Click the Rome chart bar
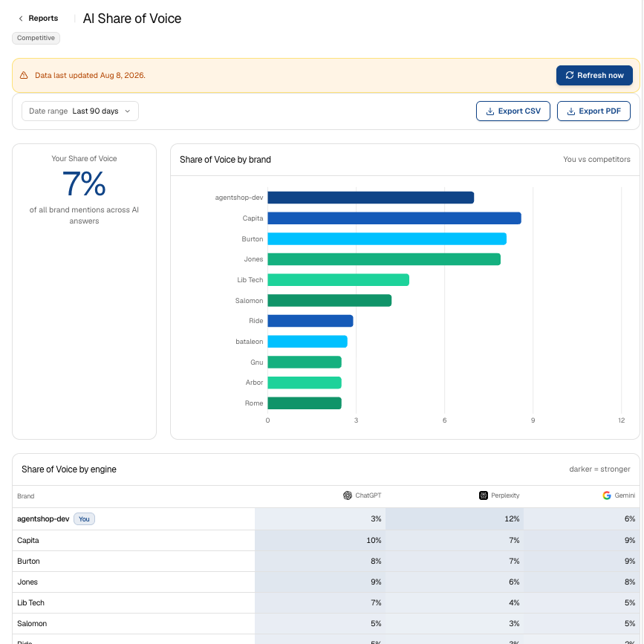 [305, 403]
